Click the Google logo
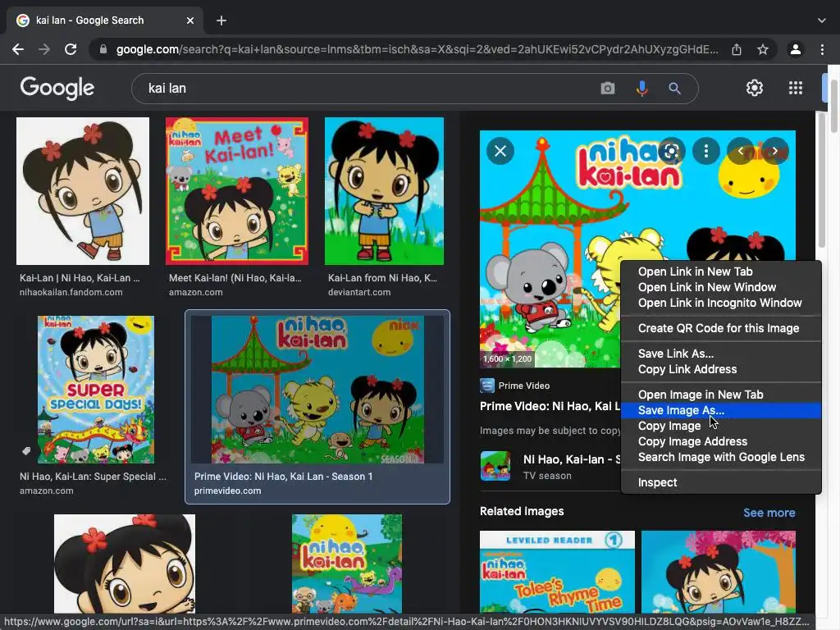Screen dimensions: 840x630 pyautogui.click(x=57, y=89)
